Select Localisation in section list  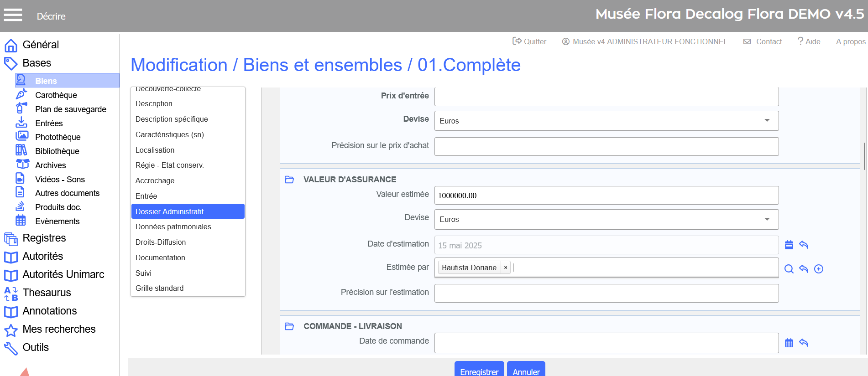coord(155,150)
